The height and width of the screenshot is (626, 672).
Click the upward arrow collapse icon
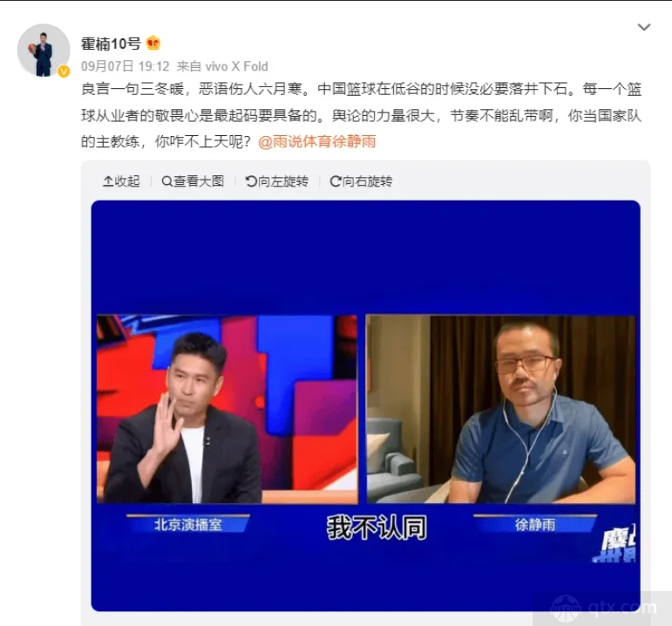tap(107, 182)
